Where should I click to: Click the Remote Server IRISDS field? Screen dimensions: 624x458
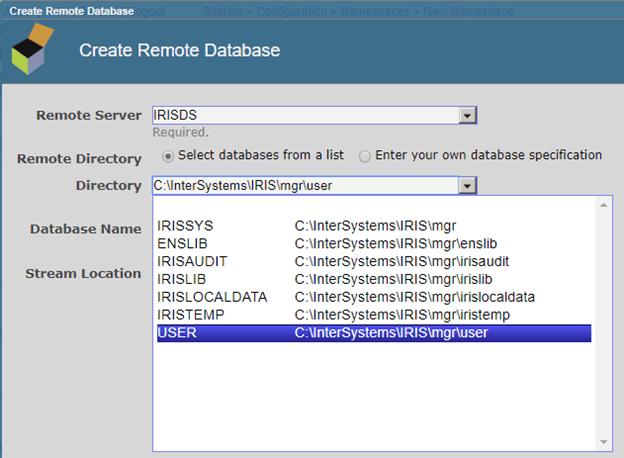pos(305,115)
